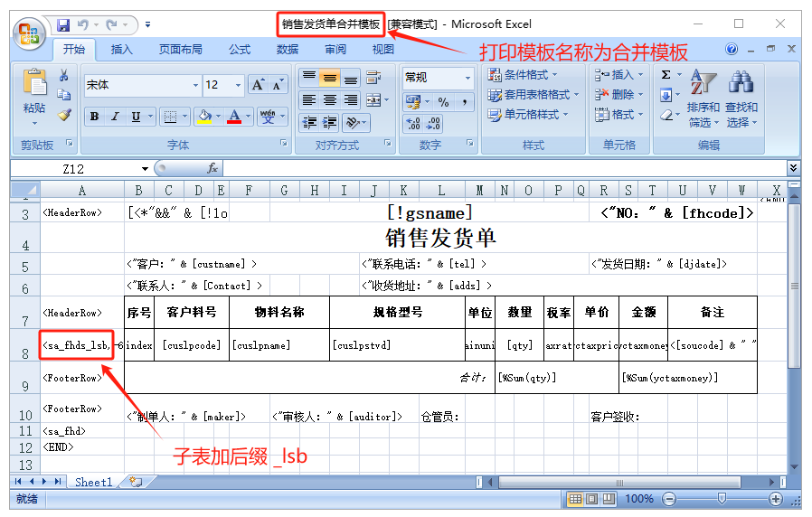
Task: Toggle center horizontal text alignment
Action: tap(330, 100)
